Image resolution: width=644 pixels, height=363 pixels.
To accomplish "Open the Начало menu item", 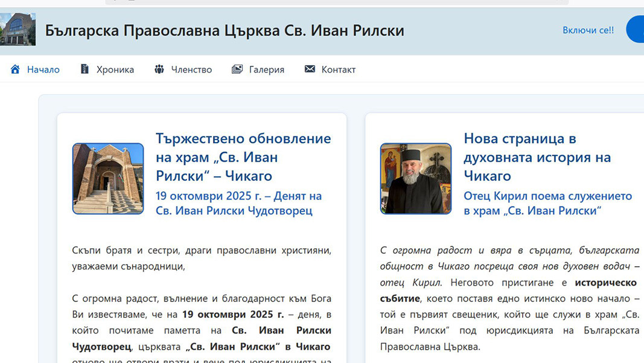I will click(x=43, y=69).
